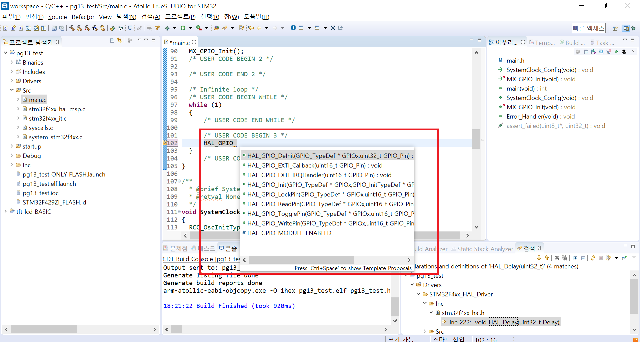
Task: Open the Run button dropdown arrow
Action: tap(191, 28)
